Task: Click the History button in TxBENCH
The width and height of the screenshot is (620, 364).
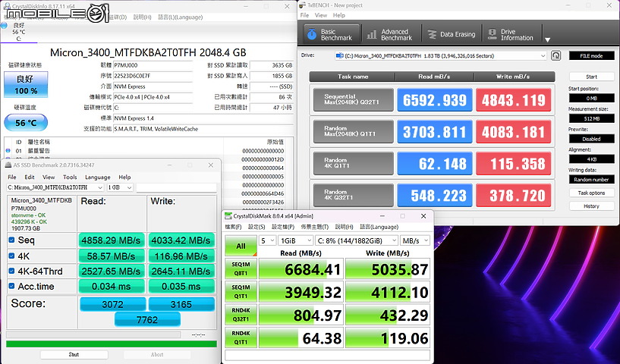Action: [x=591, y=206]
